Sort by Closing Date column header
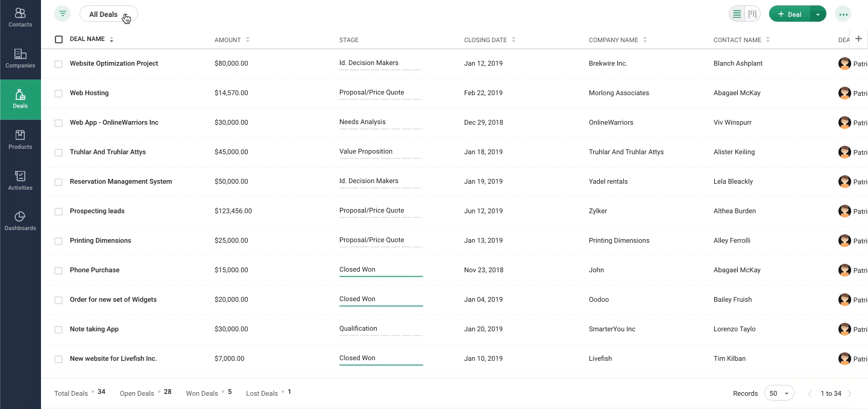 [489, 40]
